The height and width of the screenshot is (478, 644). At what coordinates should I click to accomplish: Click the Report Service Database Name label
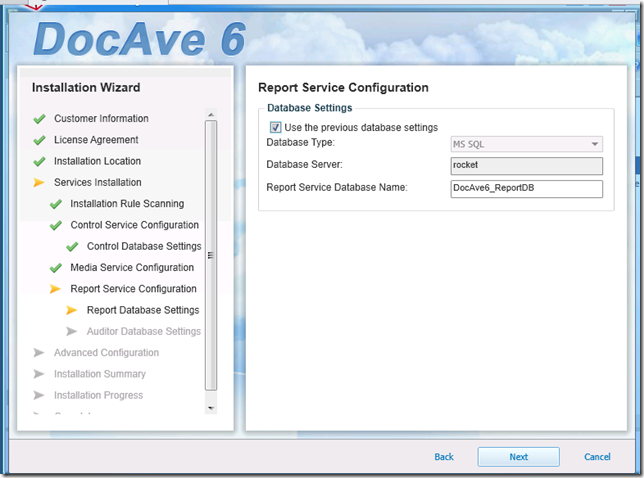click(x=337, y=188)
